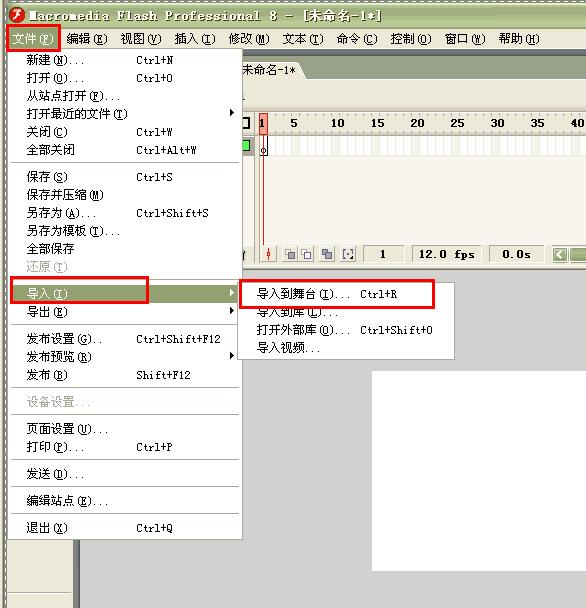This screenshot has width=586, height=608.
Task: Select 从站点打开(F)... menu entry
Action: pyautogui.click(x=125, y=96)
